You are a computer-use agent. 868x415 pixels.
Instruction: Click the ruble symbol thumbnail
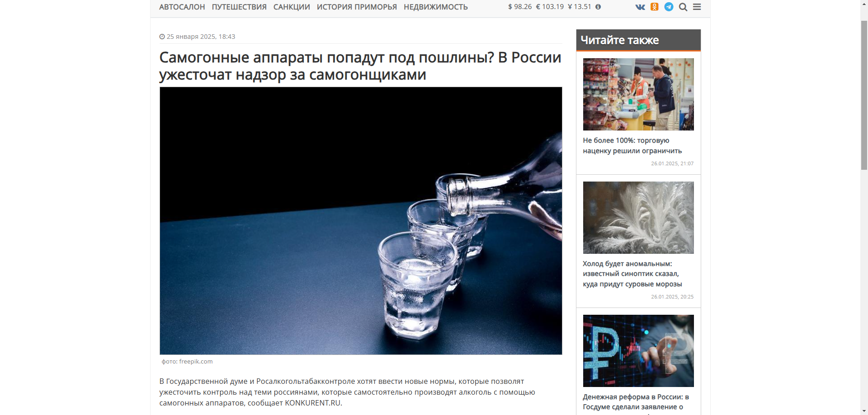click(638, 351)
